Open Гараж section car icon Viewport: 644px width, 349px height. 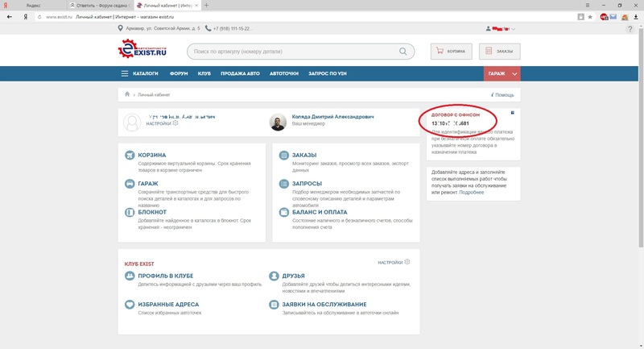tap(130, 184)
